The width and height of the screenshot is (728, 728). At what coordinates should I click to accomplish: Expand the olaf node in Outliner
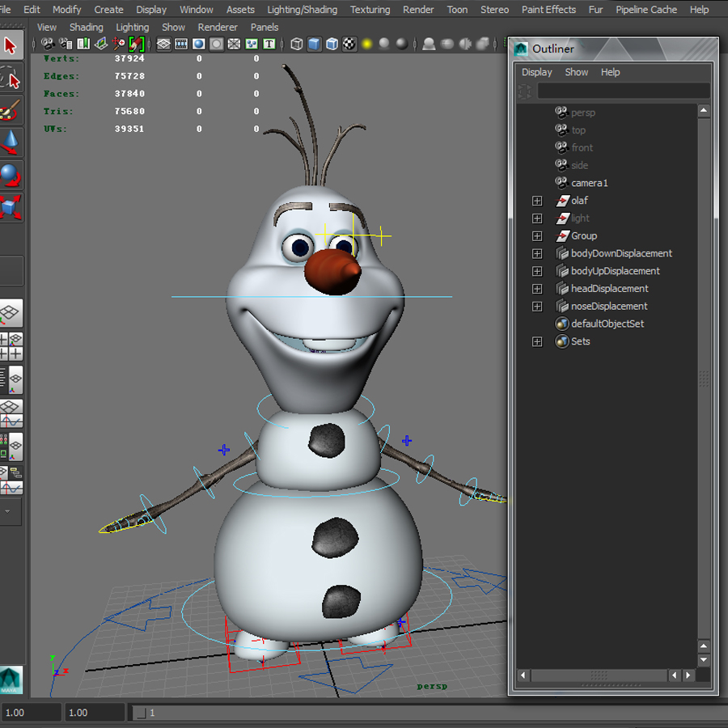pyautogui.click(x=537, y=201)
